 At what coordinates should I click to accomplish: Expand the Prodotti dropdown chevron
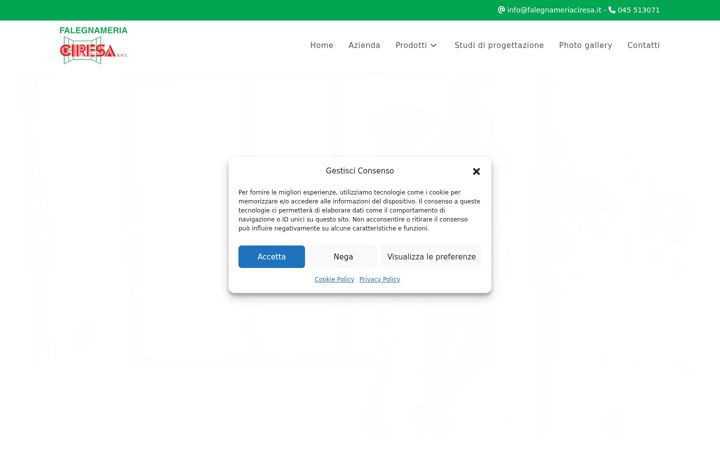433,45
